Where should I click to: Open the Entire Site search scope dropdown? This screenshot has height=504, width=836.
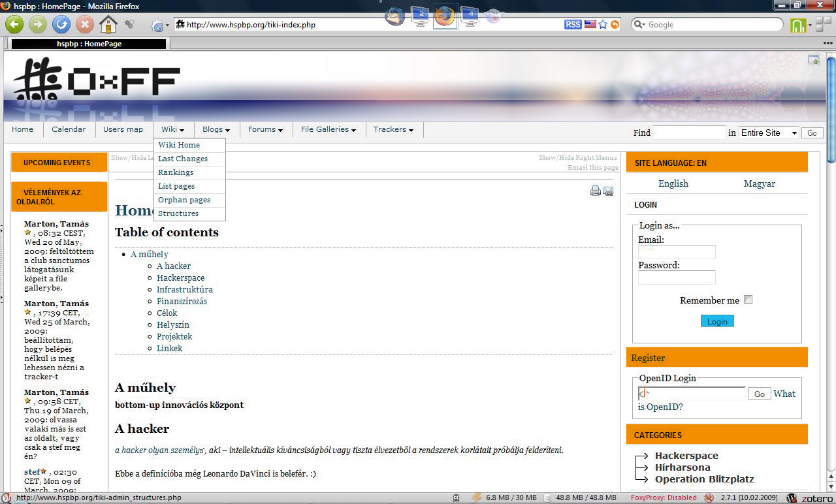pos(768,133)
